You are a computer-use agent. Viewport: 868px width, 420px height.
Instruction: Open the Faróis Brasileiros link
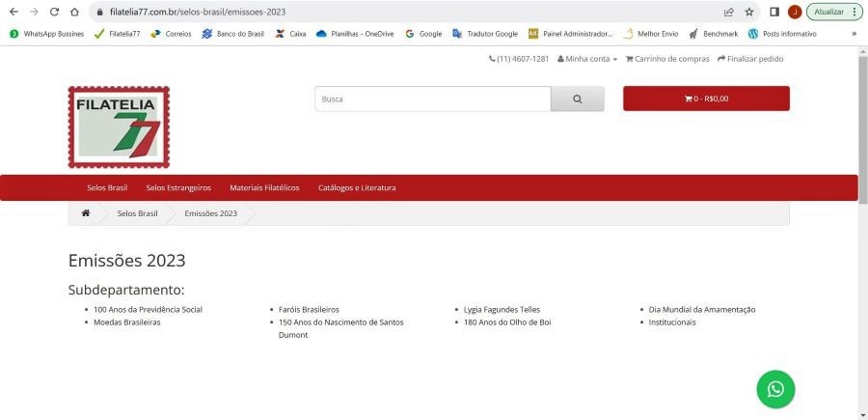point(309,310)
